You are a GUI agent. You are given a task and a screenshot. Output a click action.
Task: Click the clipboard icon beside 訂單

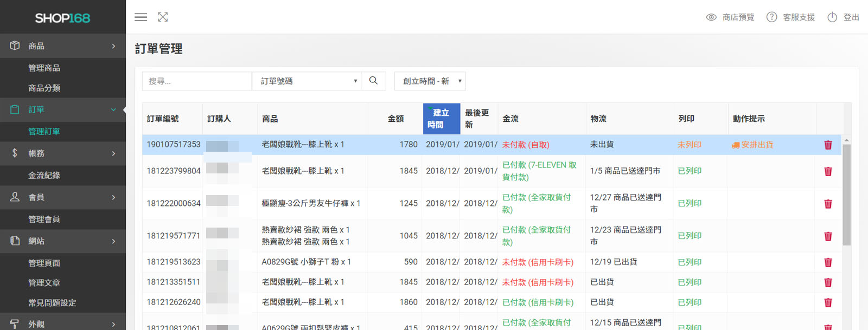pos(15,109)
